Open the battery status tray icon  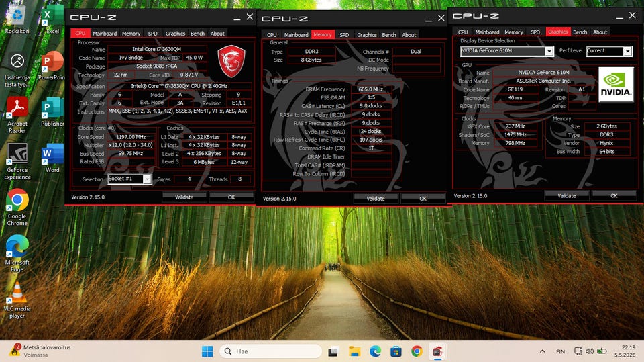[602, 351]
